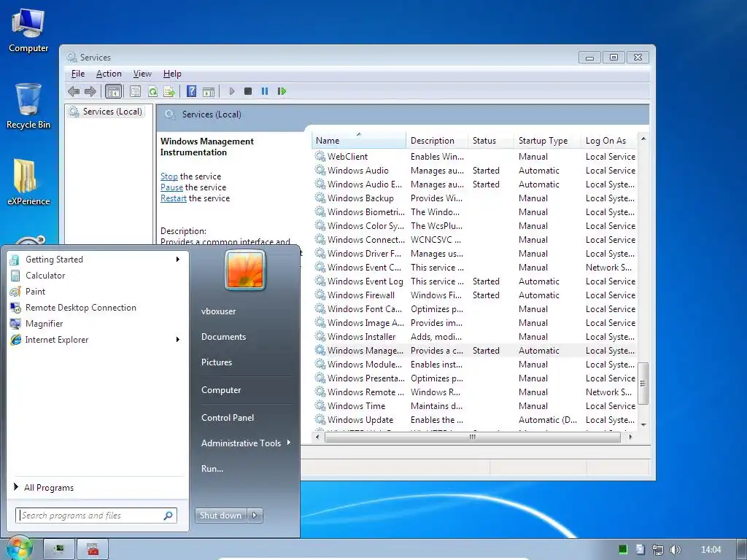The image size is (747, 560).
Task: Open the File menu in Services
Action: point(77,74)
